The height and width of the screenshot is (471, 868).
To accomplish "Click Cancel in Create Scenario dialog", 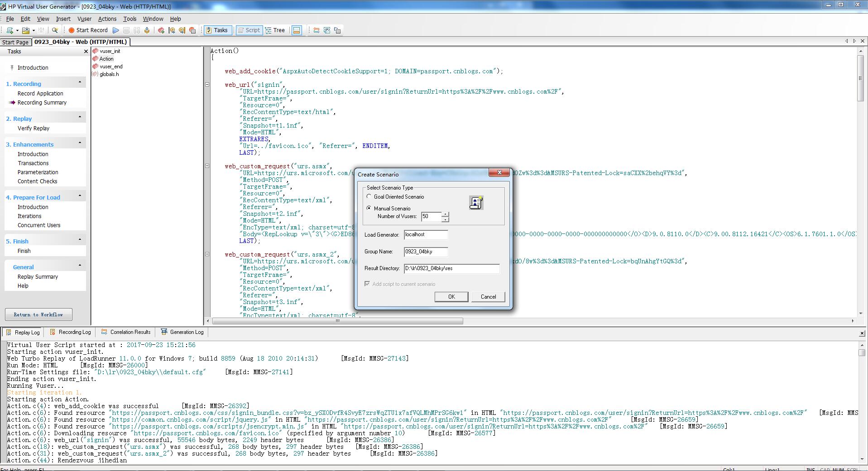I will (x=488, y=297).
